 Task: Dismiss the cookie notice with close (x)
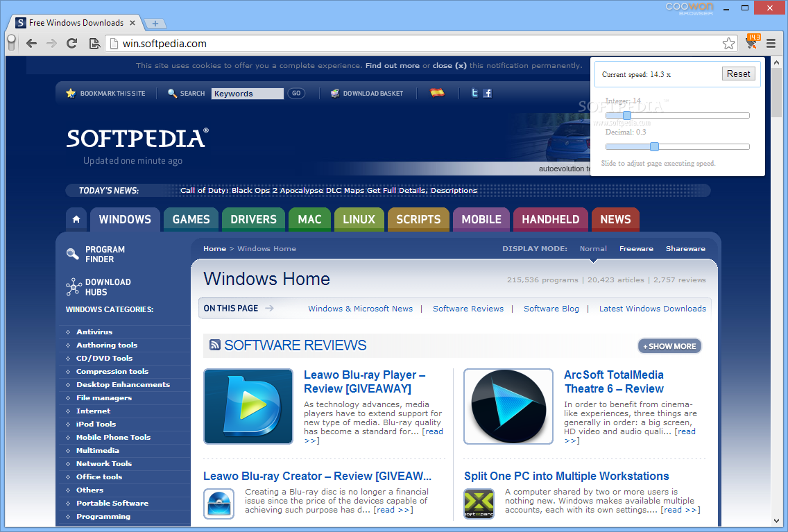449,65
